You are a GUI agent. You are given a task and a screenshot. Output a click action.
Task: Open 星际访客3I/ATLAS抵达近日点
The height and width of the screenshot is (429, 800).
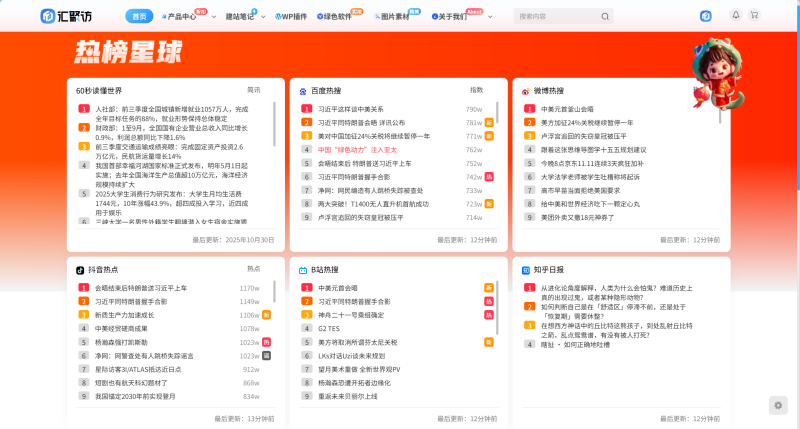click(138, 369)
